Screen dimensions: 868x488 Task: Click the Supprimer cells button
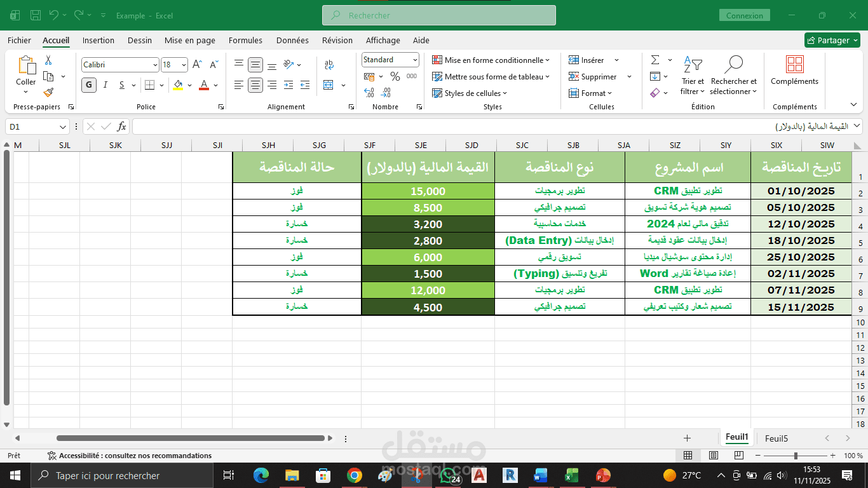tap(600, 76)
